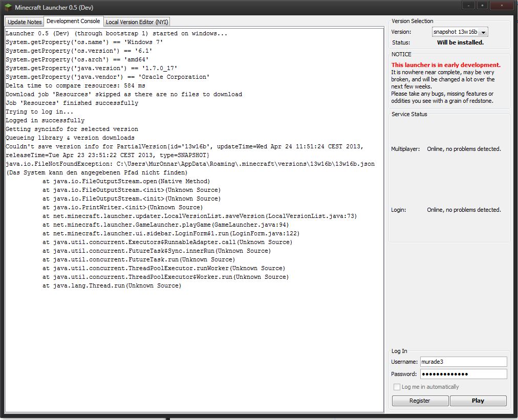This screenshot has width=518, height=420.
Task: Click the 'Trying to log in...' line
Action: click(39, 112)
